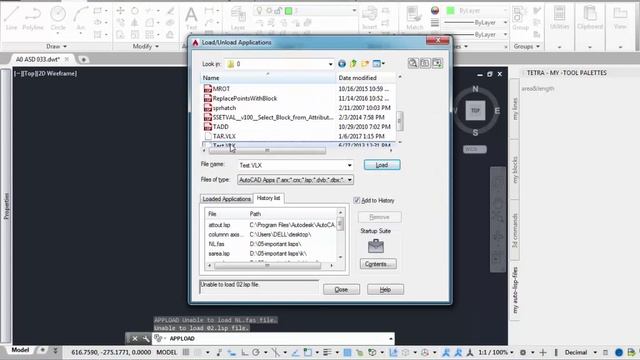
Task: Click the Match properties icon
Action: (414, 18)
